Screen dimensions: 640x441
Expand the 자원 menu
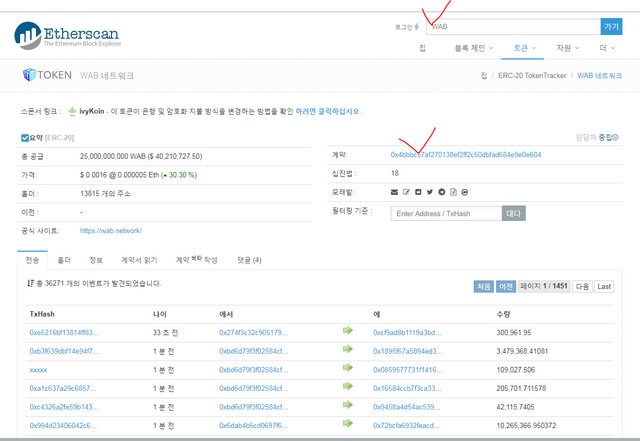coord(568,48)
